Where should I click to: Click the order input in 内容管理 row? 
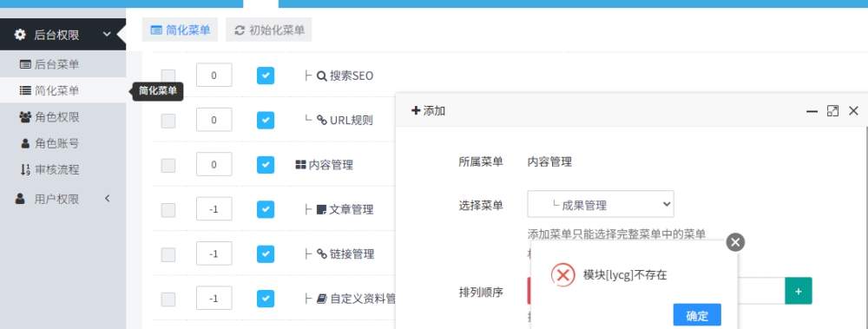pyautogui.click(x=214, y=165)
